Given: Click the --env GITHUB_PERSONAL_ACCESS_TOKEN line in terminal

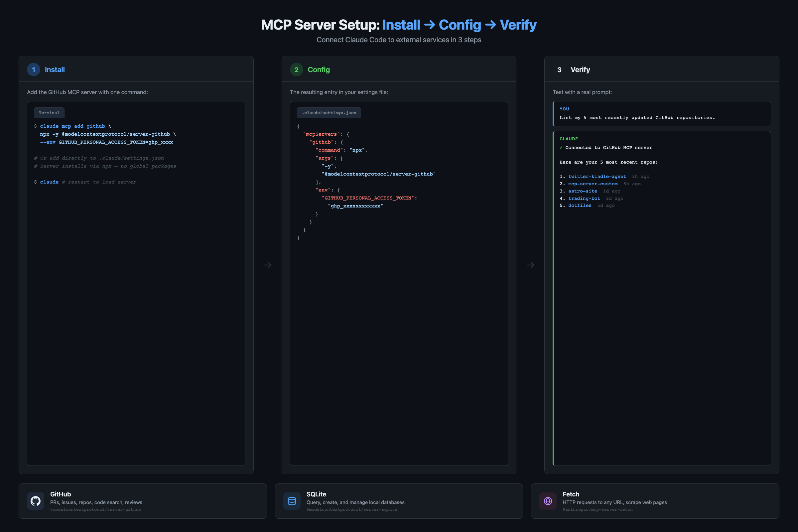Looking at the screenshot, I should click(x=106, y=142).
